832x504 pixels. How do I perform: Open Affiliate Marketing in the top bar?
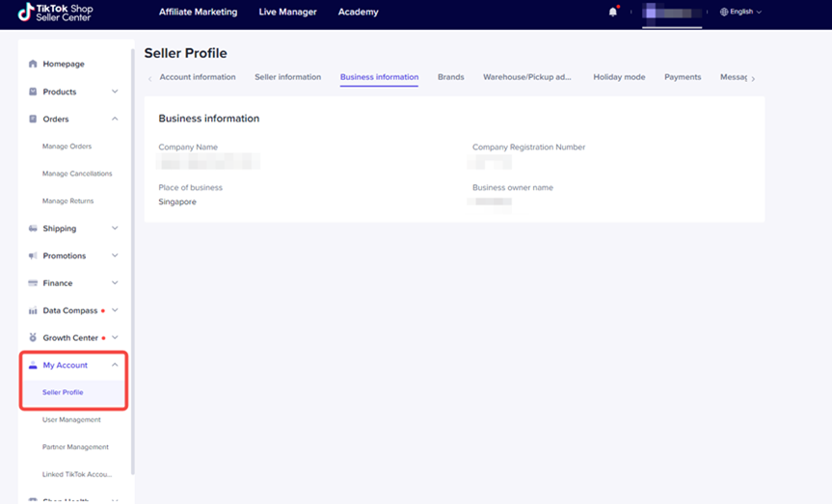[x=198, y=12]
